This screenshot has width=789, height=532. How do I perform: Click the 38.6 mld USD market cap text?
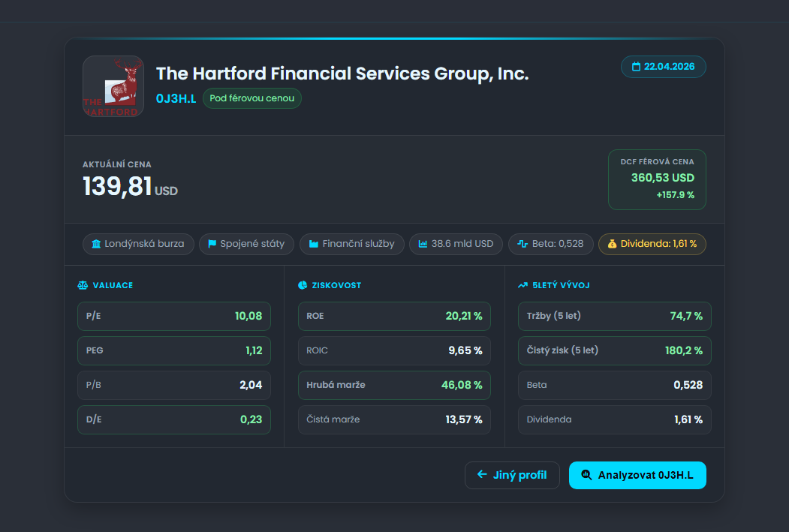[x=462, y=244]
